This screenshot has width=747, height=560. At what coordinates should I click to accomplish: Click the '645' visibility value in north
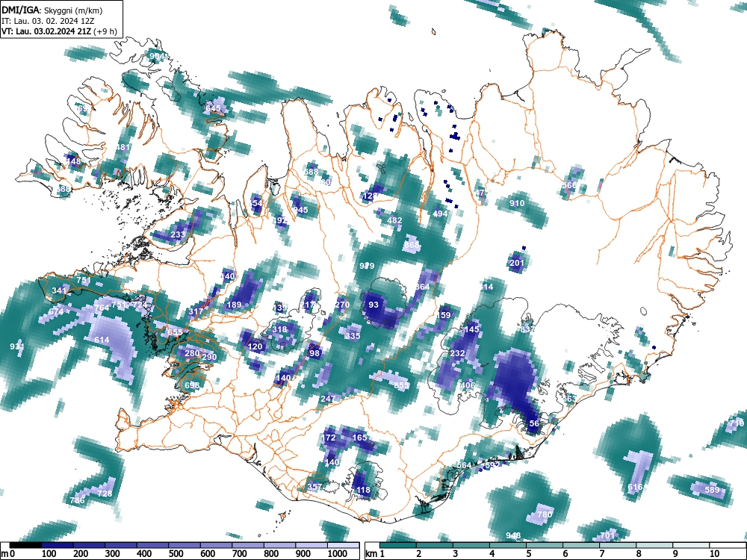213,109
